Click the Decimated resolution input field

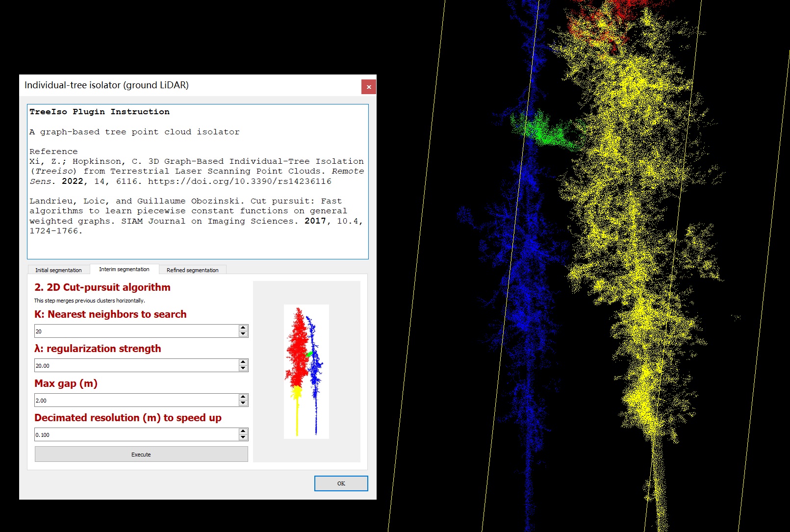pos(136,435)
